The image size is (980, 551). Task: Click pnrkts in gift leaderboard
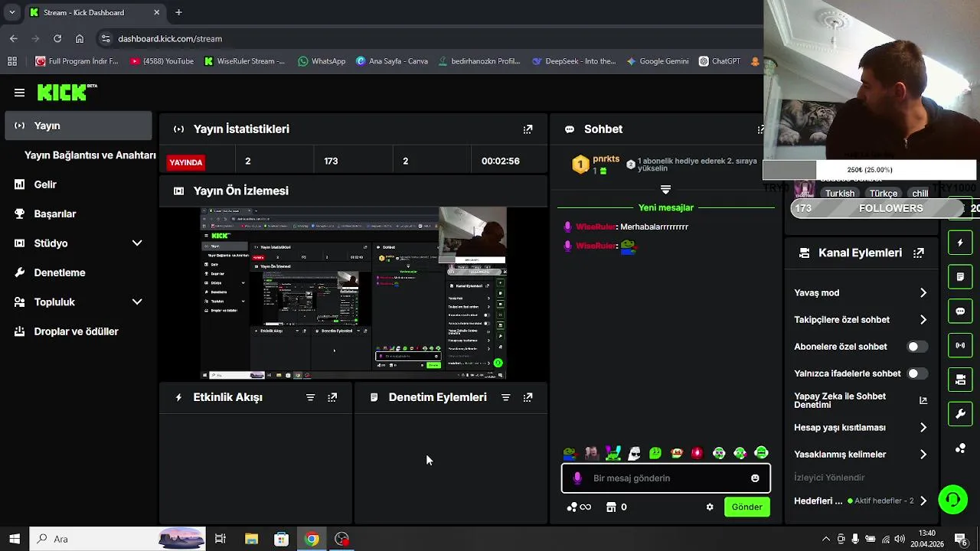point(606,159)
